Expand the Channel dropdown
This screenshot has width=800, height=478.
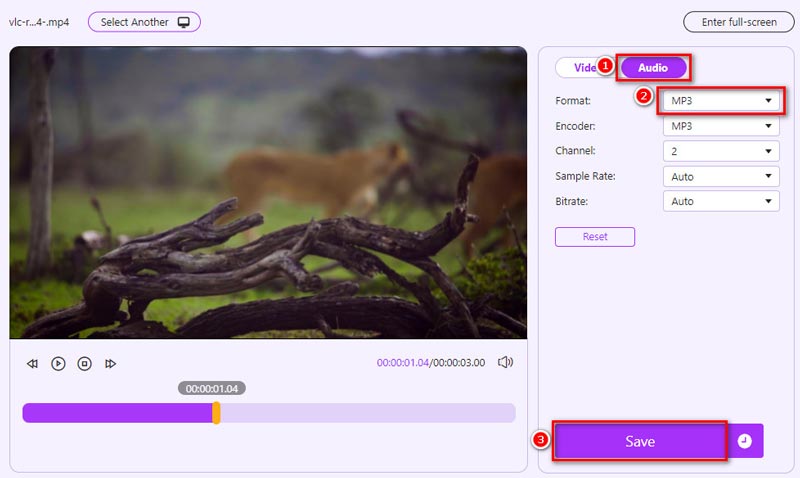(x=721, y=151)
